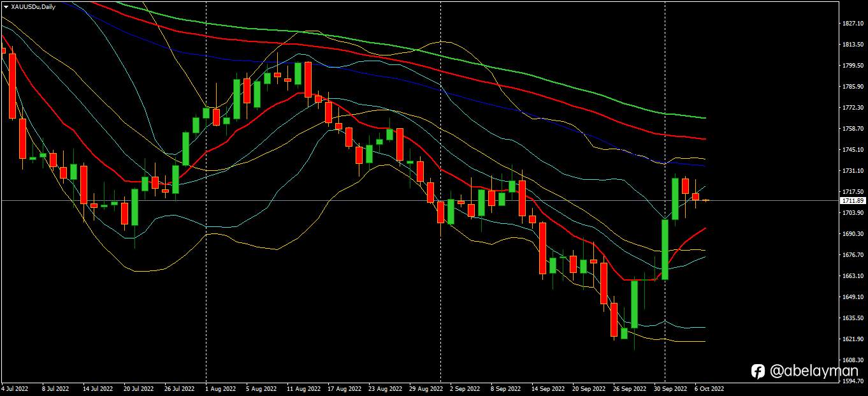This screenshot has height=396, width=868.
Task: Click the 23 Aug 2022 date label
Action: 384,388
